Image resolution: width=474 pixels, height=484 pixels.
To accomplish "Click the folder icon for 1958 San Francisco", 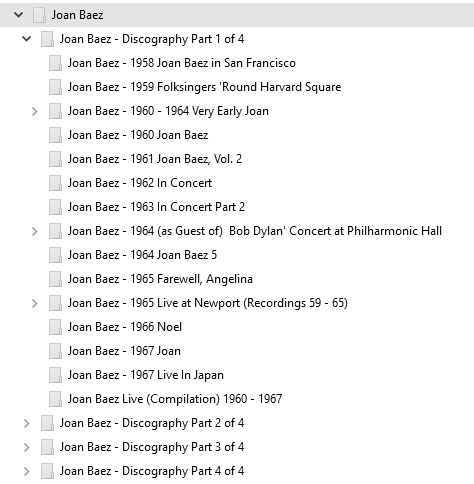I will click(55, 63).
